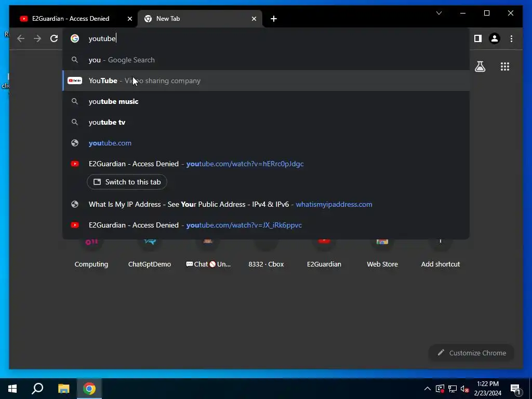The image size is (532, 399).
Task: Open the Google apps grid
Action: (505, 66)
